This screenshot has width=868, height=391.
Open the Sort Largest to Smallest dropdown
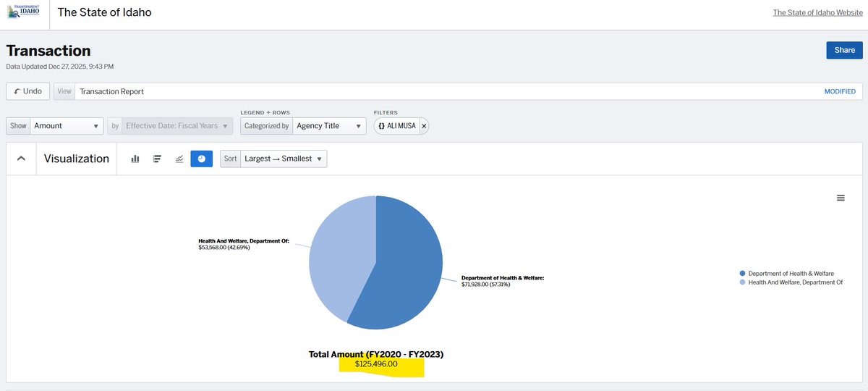click(284, 159)
